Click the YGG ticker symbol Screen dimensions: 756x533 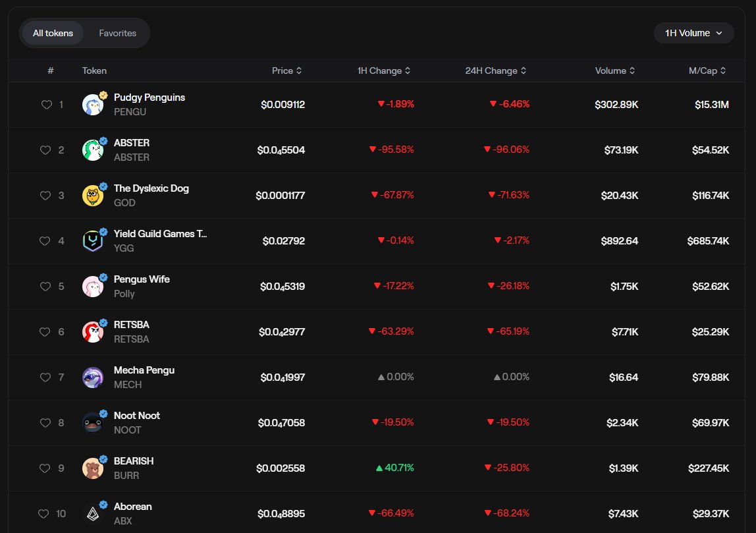124,248
